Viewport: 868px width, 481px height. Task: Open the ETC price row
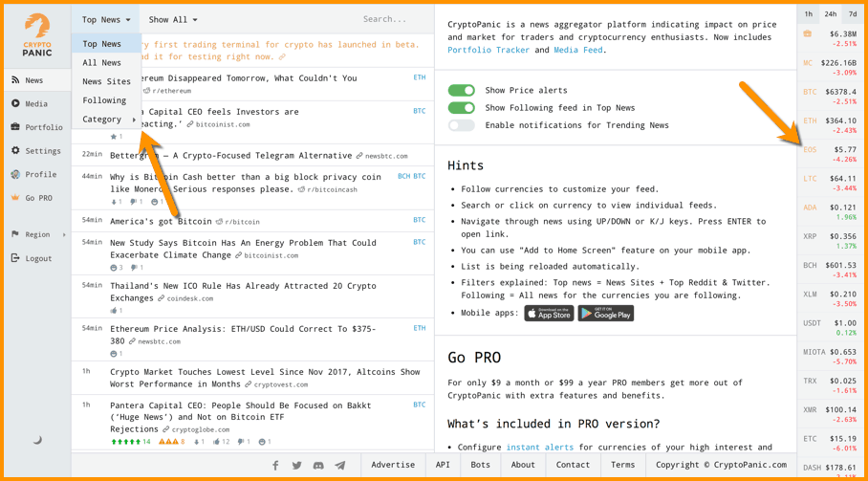(831, 443)
